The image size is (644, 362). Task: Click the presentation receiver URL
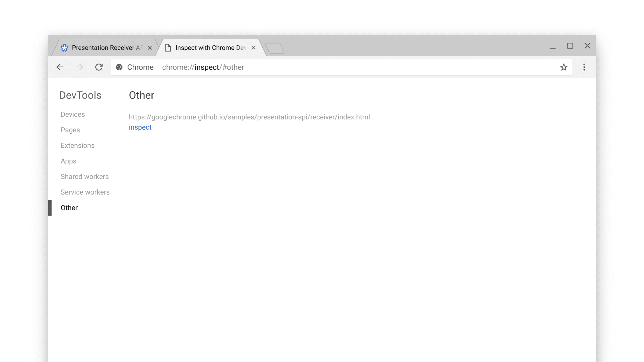coord(249,117)
